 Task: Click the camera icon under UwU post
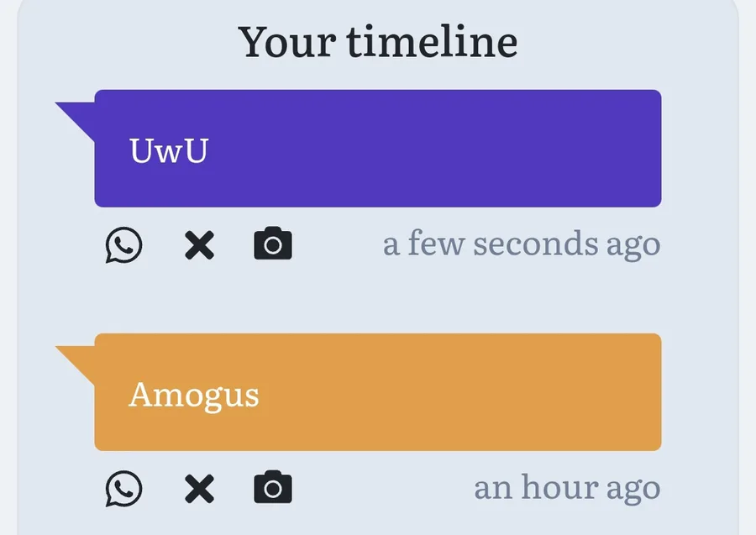coord(273,244)
